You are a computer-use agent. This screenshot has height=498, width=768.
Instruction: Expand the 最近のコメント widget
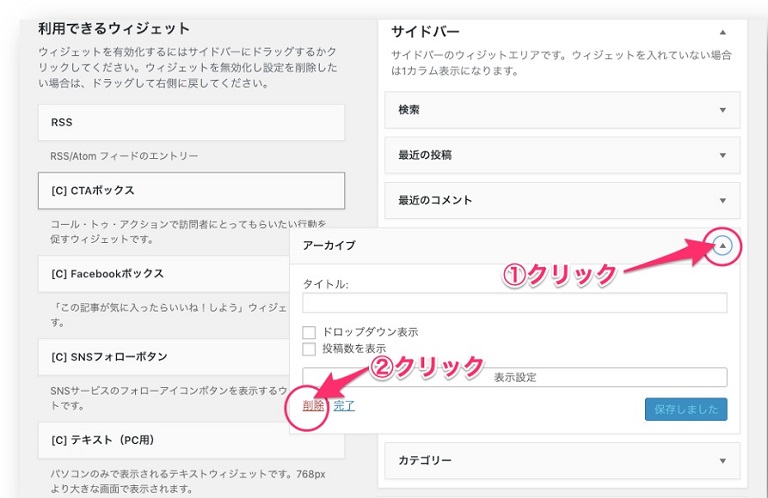tap(722, 200)
